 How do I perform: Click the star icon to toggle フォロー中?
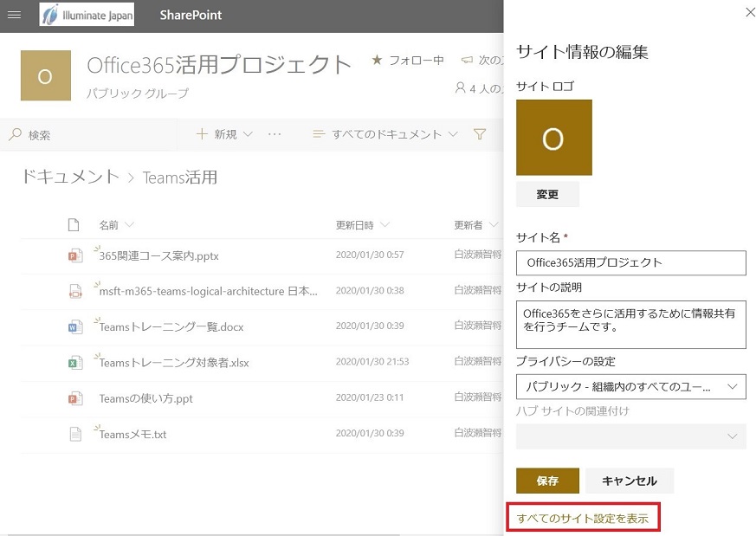pyautogui.click(x=377, y=61)
